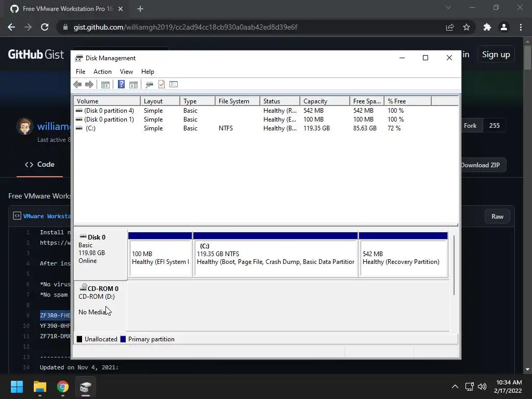
Task: Click the address bar URL
Action: click(185, 27)
